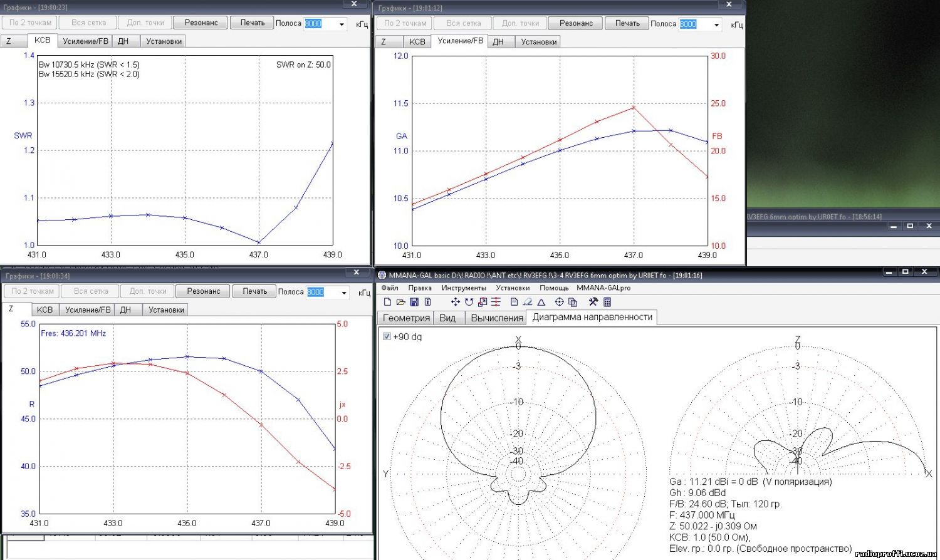This screenshot has width=940, height=560.
Task: Click Печать button in impedance Z window
Action: click(x=255, y=291)
